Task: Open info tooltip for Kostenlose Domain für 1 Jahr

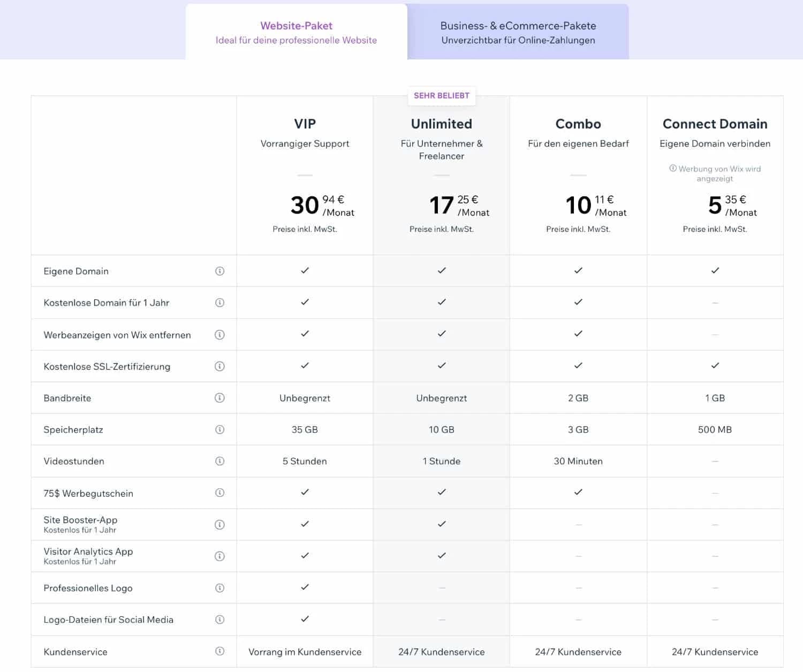Action: coord(219,303)
